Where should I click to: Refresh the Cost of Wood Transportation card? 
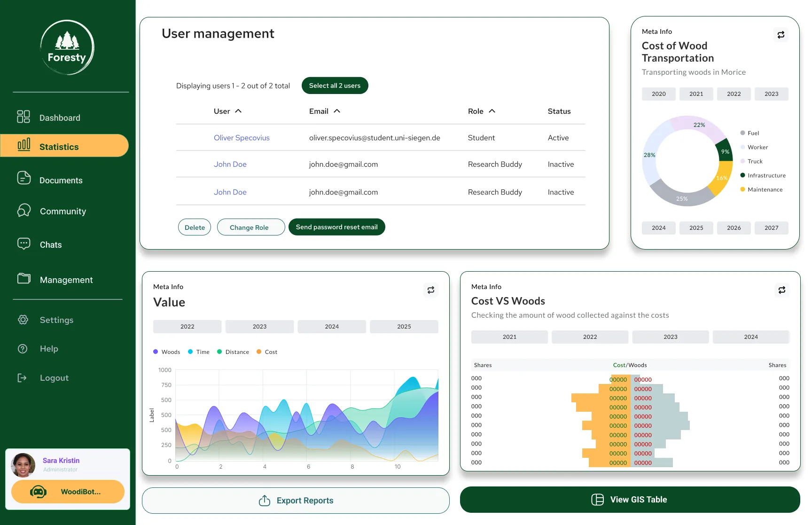point(781,35)
